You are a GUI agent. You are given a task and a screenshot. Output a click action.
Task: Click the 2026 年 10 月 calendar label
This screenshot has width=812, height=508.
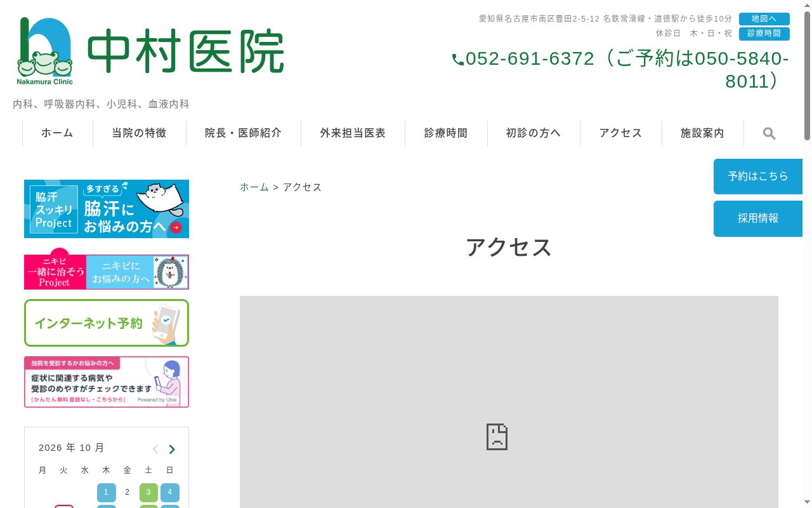[x=72, y=448]
